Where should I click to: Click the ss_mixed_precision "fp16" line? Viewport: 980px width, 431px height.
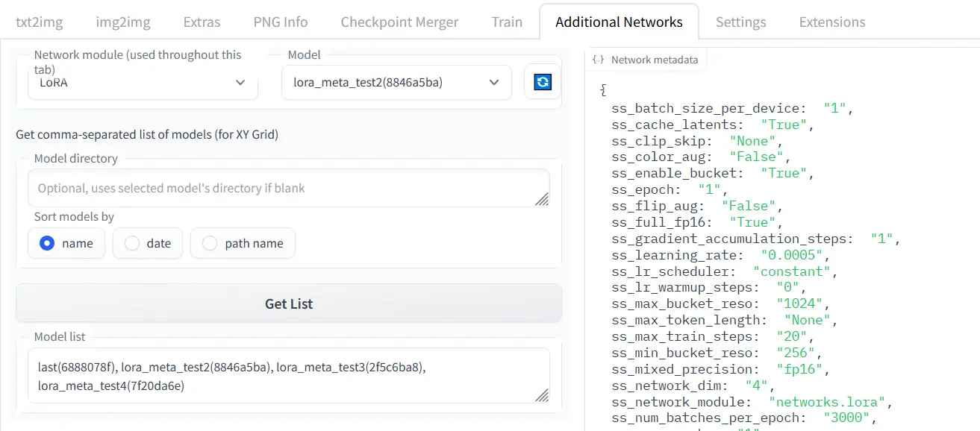pos(721,369)
